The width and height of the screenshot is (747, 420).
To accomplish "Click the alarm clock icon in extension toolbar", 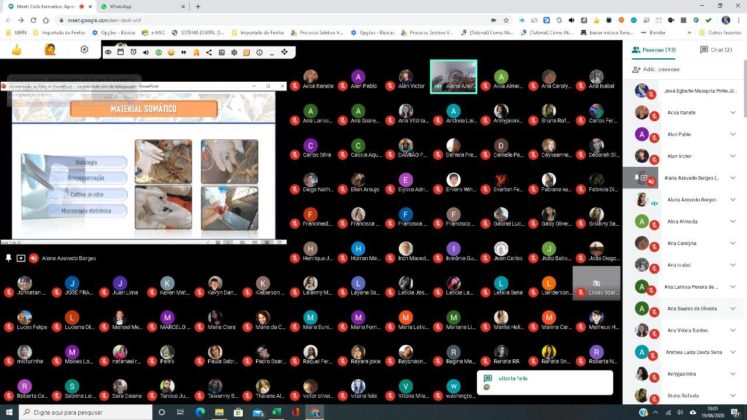I will (x=133, y=52).
